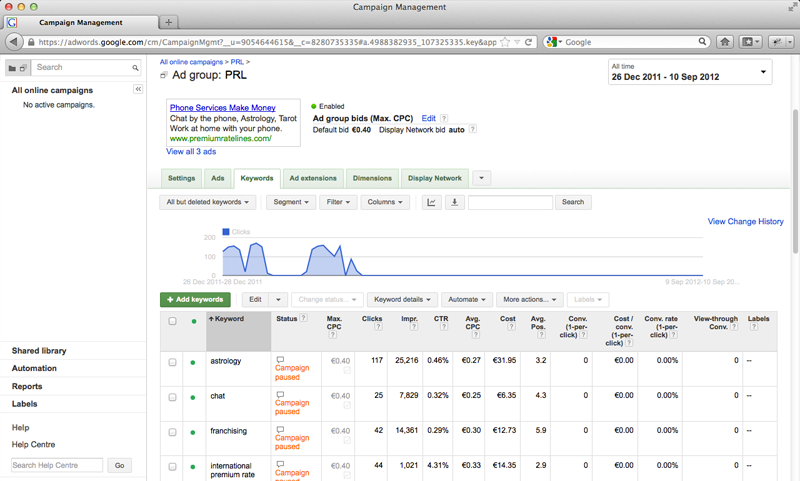800x481 pixels.
Task: Click the browser back arrow button
Action: [x=14, y=42]
